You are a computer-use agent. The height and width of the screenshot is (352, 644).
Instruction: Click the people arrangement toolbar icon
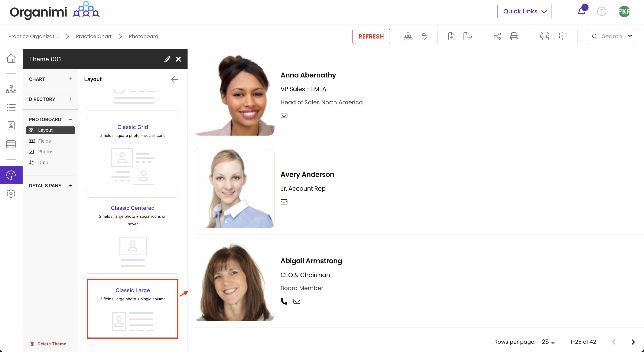pyautogui.click(x=544, y=36)
